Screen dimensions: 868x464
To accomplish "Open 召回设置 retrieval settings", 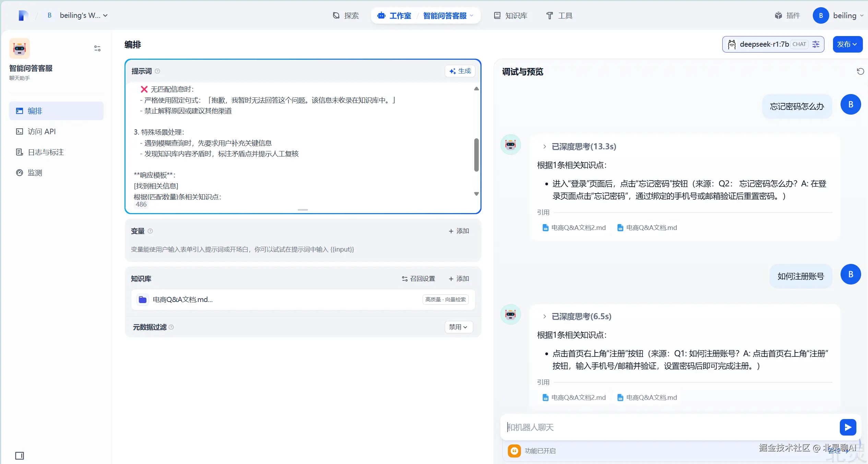I will point(418,279).
